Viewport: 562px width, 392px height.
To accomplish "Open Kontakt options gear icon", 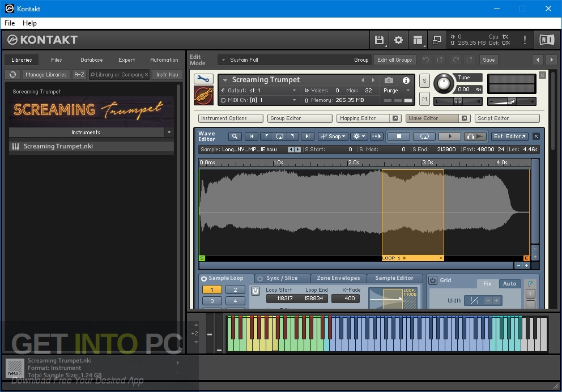I will click(x=398, y=40).
